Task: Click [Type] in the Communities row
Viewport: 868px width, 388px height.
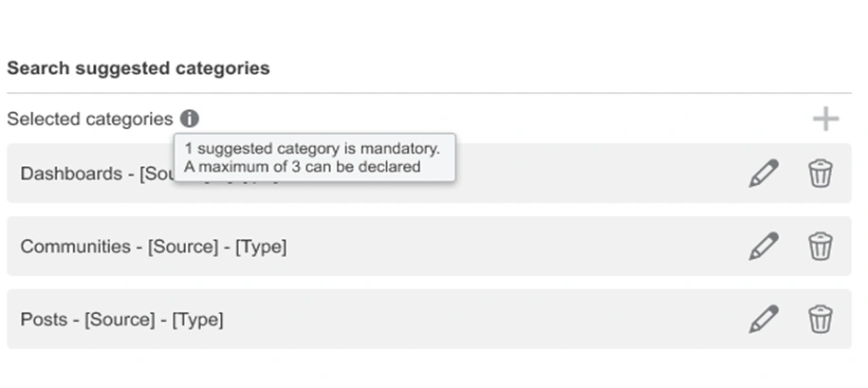Action: pyautogui.click(x=261, y=247)
